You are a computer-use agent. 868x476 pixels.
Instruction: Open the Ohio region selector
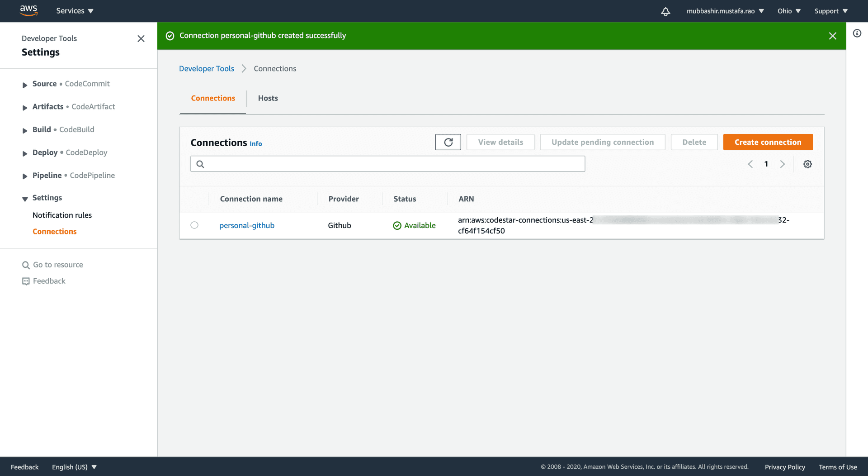[x=789, y=11]
